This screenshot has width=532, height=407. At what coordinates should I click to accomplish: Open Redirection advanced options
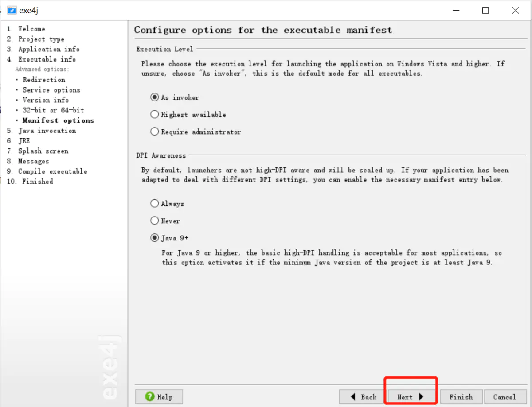(44, 80)
